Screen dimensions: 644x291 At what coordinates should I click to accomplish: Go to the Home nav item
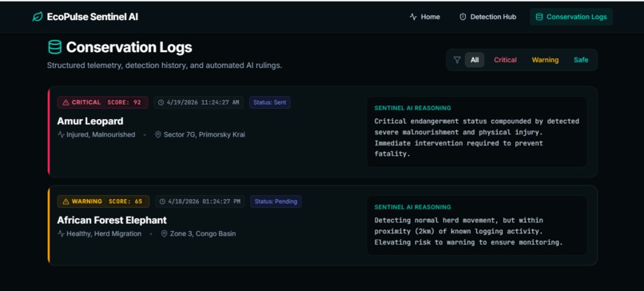425,17
